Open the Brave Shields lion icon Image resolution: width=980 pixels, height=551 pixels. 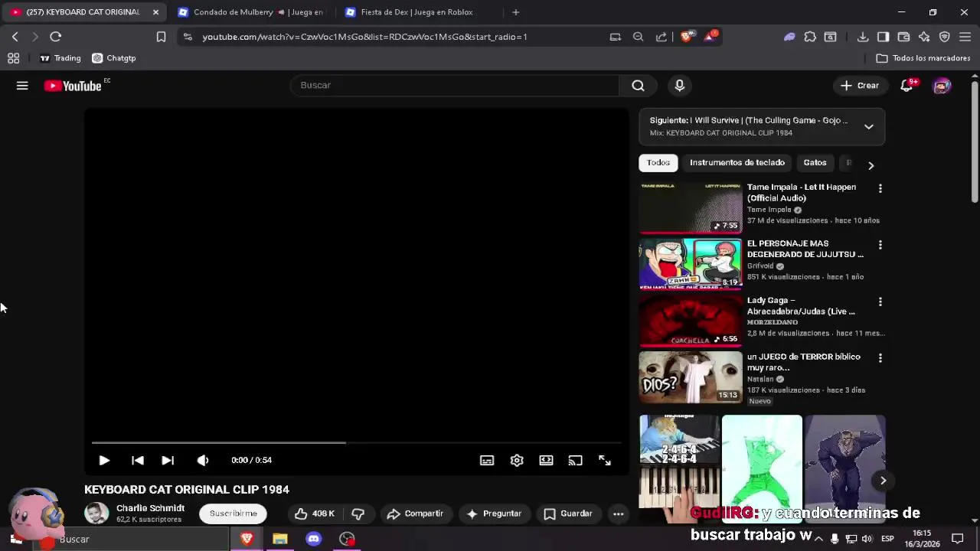[687, 36]
